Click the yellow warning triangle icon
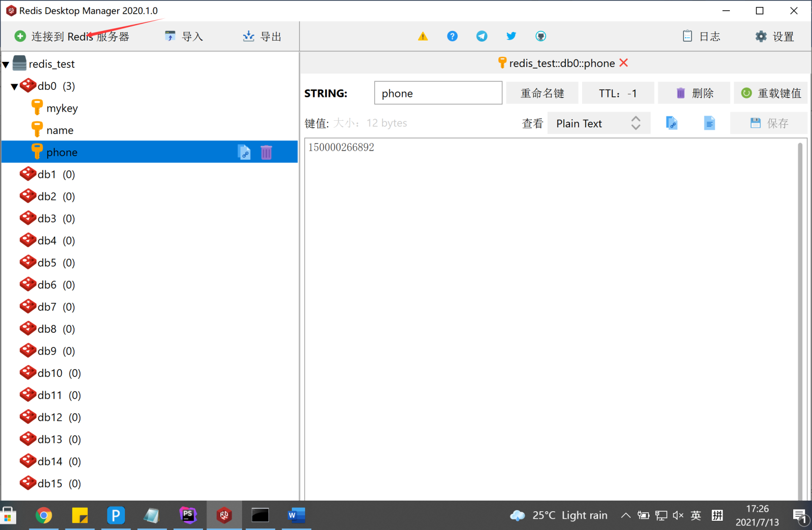 423,37
